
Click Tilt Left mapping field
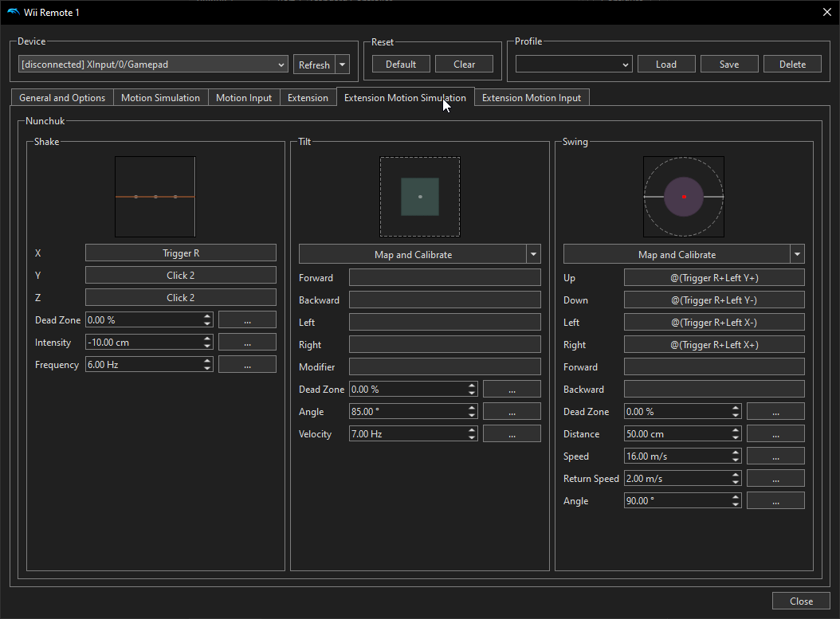[x=445, y=323]
